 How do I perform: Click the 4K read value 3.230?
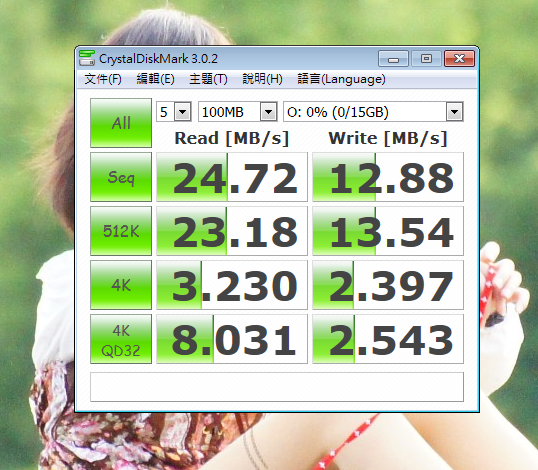232,285
